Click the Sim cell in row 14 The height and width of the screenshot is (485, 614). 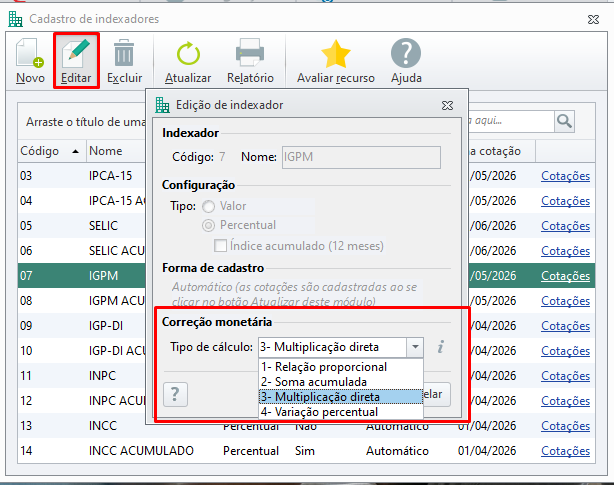coord(305,451)
